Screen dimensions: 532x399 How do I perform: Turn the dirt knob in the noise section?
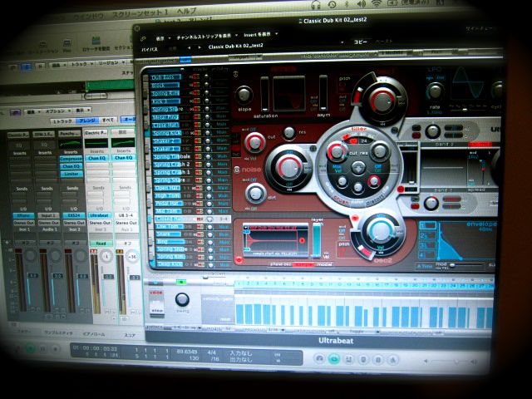(x=255, y=194)
